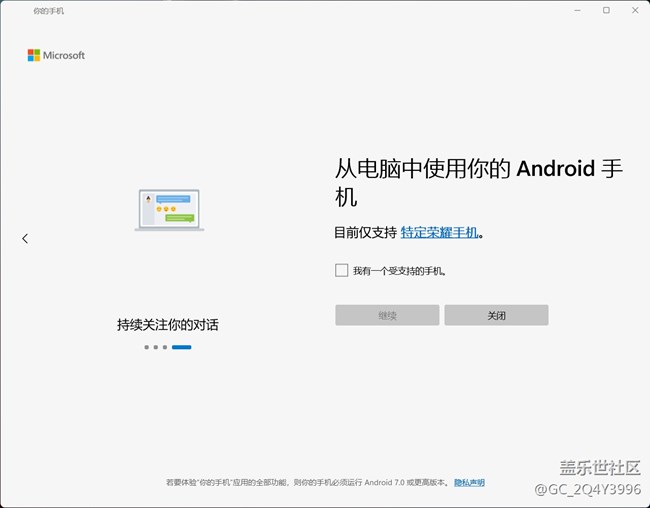This screenshot has height=508, width=650.
Task: Click the 持续关注你的对话 caption
Action: point(167,325)
